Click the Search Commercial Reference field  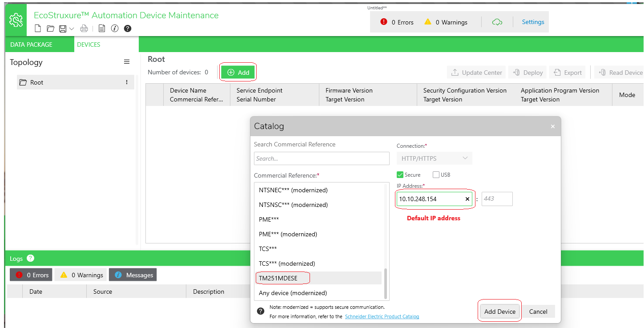(x=322, y=158)
